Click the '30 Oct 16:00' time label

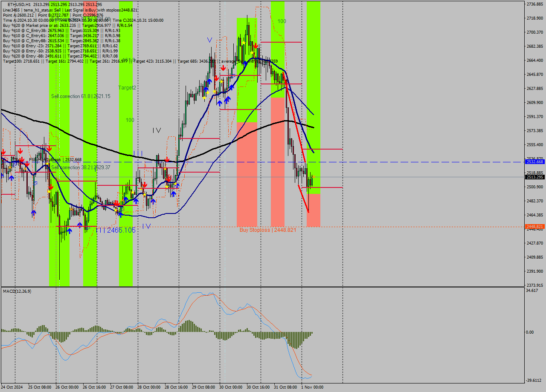pyautogui.click(x=258, y=387)
